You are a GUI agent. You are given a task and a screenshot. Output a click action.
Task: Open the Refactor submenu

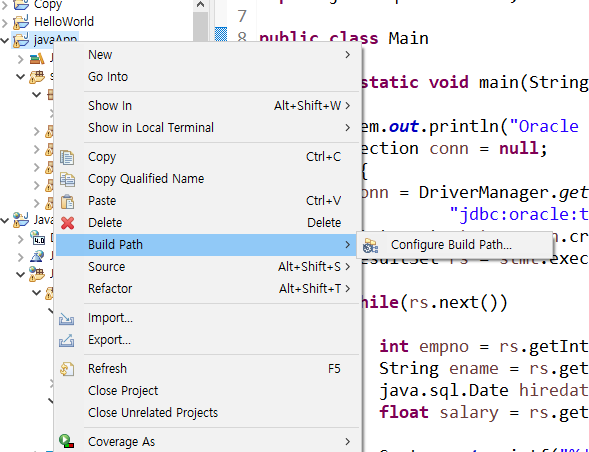208,289
